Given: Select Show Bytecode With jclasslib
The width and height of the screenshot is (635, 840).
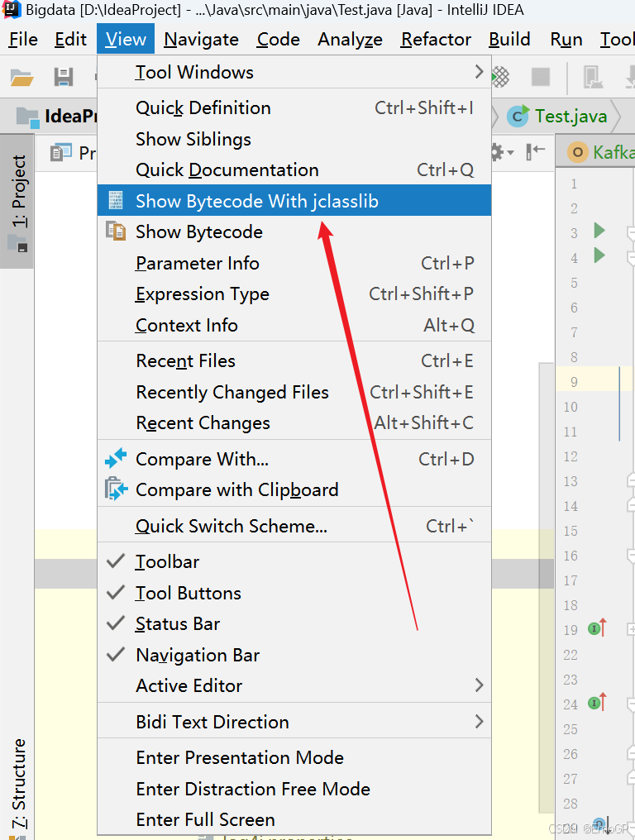Looking at the screenshot, I should click(294, 200).
